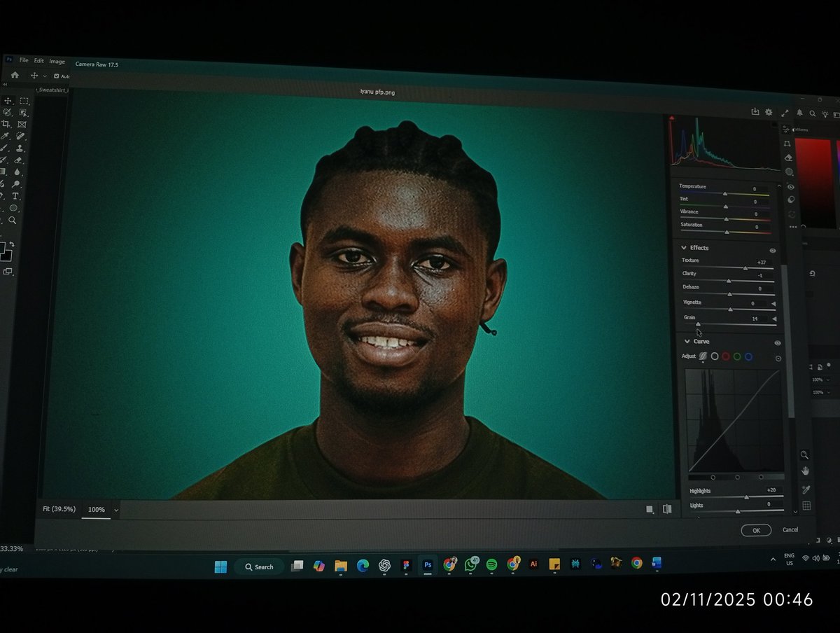Open the zoom level dropdown arrow
The width and height of the screenshot is (840, 633).
[x=115, y=510]
